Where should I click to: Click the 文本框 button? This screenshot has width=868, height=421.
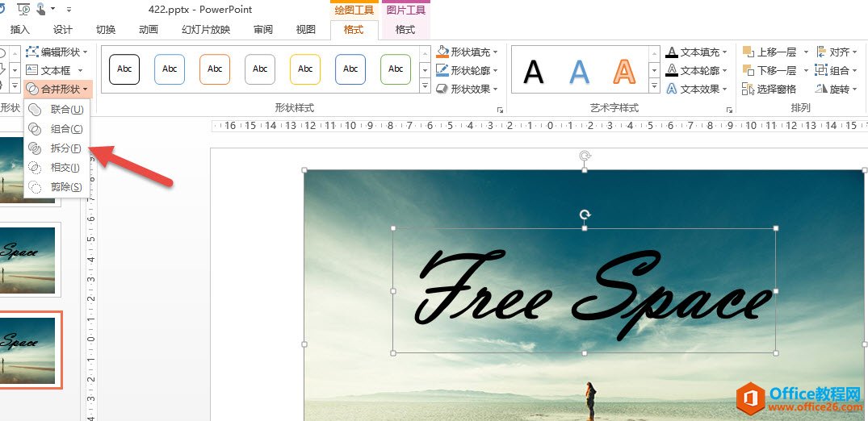[x=54, y=70]
